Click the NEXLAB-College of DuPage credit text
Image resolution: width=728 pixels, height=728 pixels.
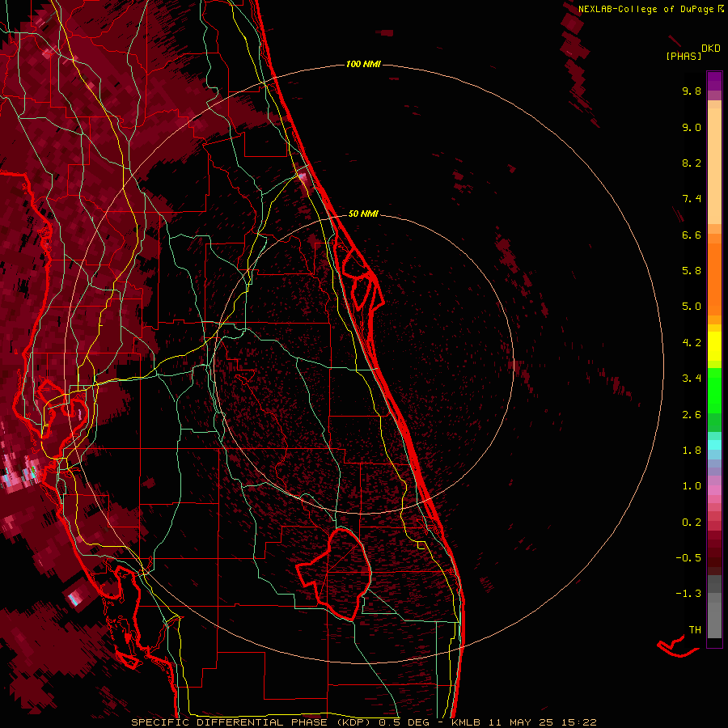click(x=648, y=9)
